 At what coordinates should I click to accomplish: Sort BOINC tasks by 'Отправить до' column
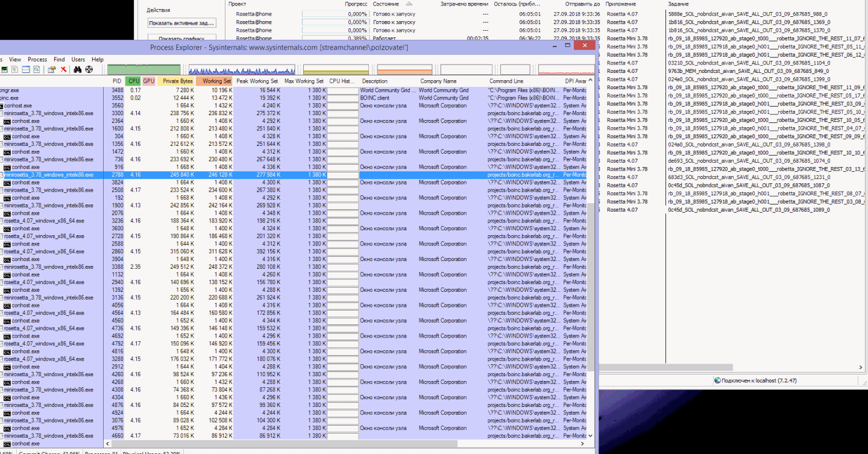(x=582, y=4)
